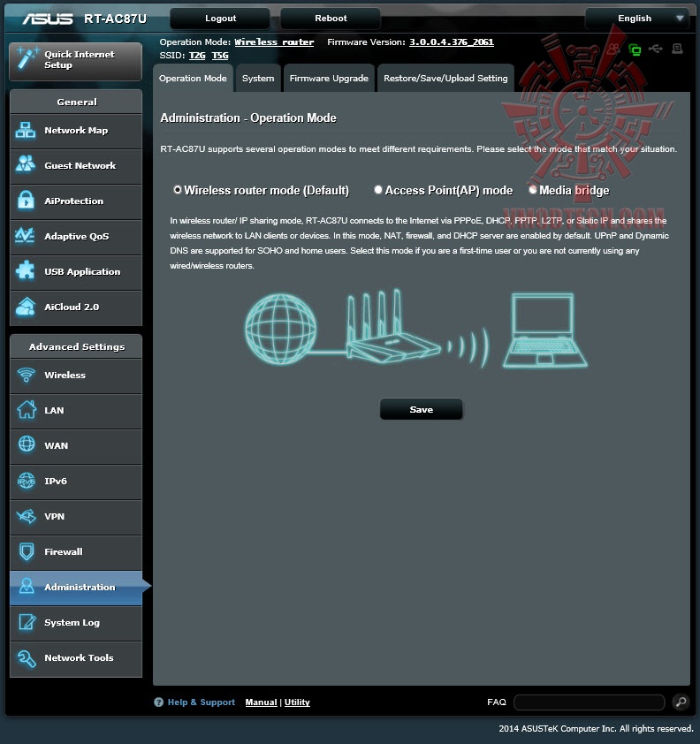Select Administration in the sidebar
This screenshot has height=744, width=700.
[75, 588]
